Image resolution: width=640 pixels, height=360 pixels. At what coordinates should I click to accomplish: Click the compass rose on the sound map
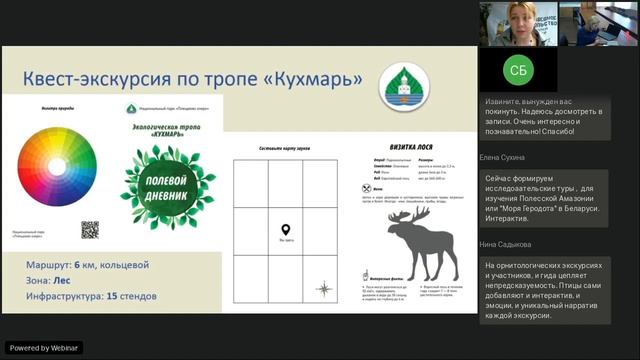click(x=324, y=289)
